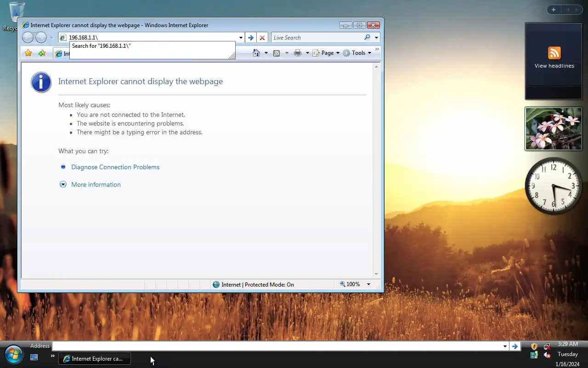Viewport: 588px width, 368px height.
Task: Click inside the IE address bar field
Action: tap(148, 38)
